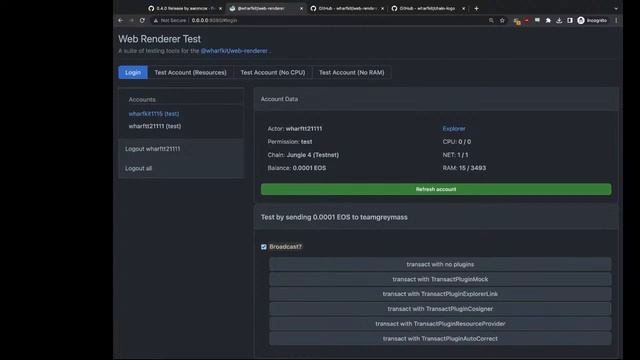
Task: Click the extension icon with orange badge
Action: click(517, 21)
